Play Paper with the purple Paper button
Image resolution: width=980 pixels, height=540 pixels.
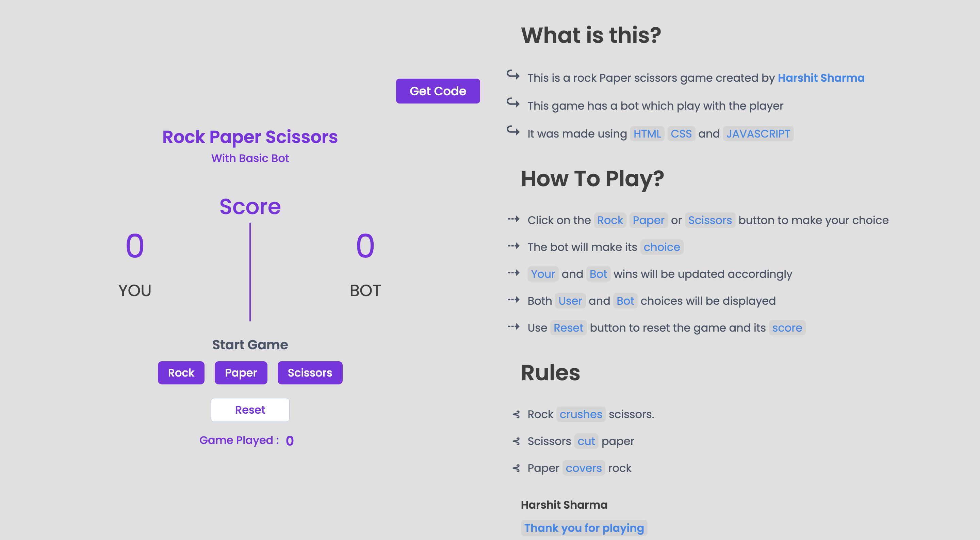(241, 372)
